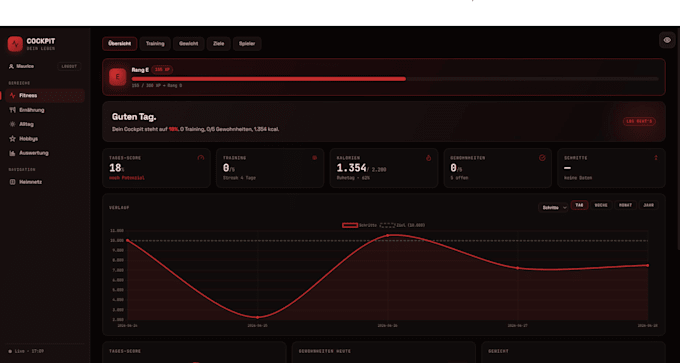This screenshot has width=680, height=363.
Task: Open Heimnetz under Navigation
Action: coord(45,182)
